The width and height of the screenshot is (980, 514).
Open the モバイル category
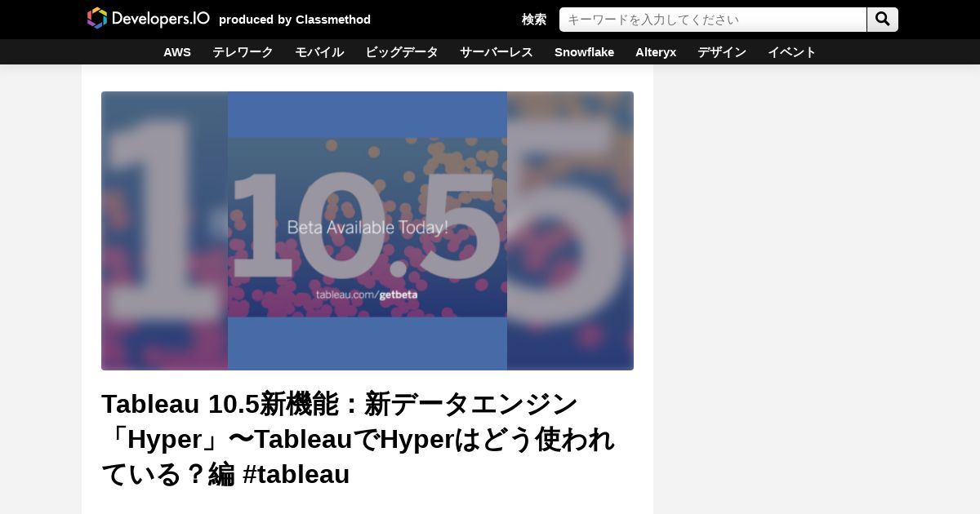pos(319,52)
